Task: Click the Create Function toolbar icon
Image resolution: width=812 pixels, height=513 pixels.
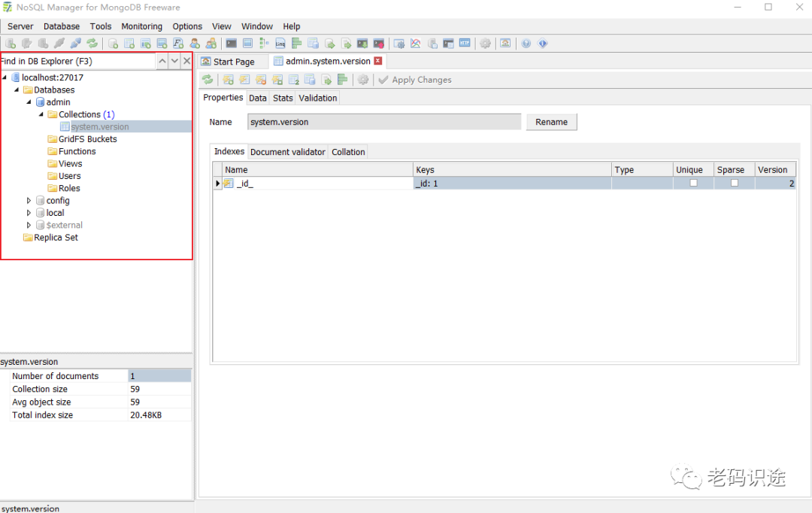Action: coord(178,44)
